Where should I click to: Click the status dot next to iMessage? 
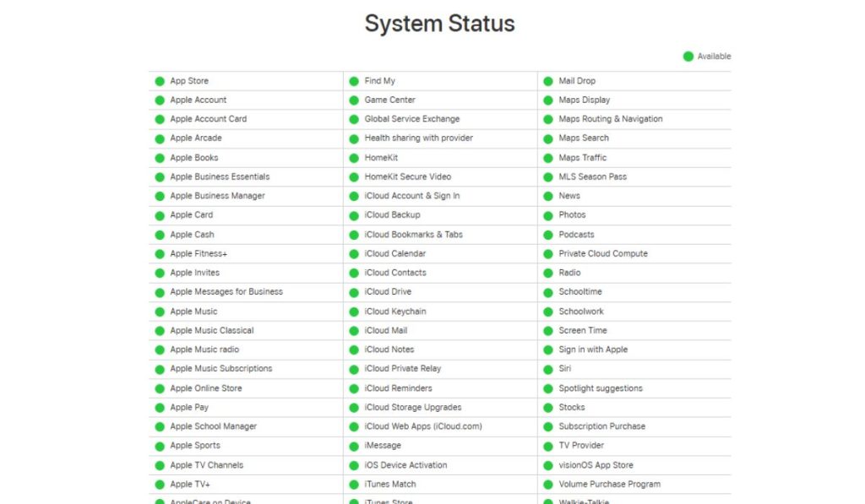(x=354, y=446)
